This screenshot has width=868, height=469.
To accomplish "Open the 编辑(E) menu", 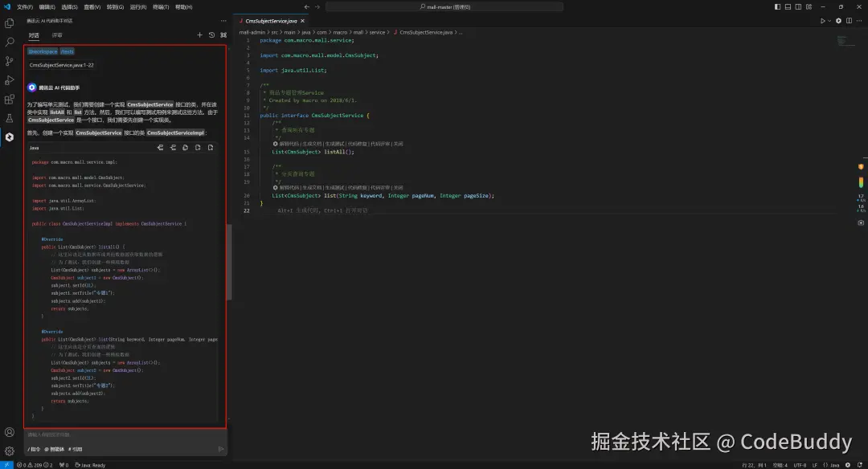I will tap(47, 7).
